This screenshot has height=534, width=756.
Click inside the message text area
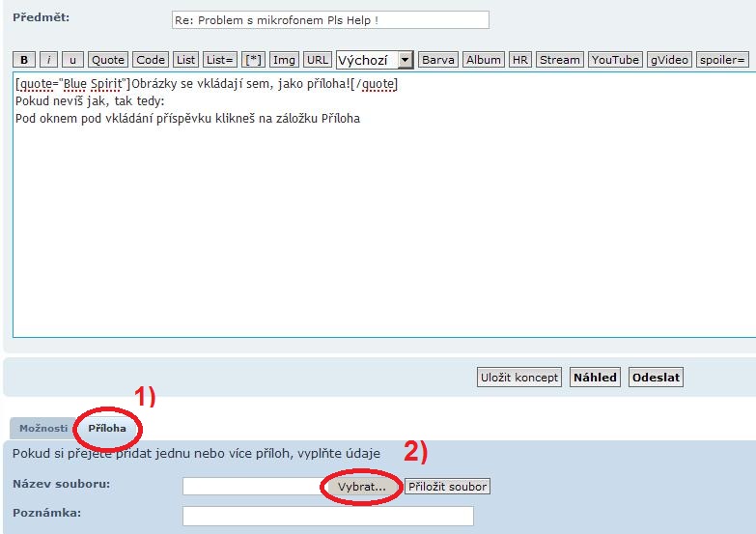[x=384, y=205]
